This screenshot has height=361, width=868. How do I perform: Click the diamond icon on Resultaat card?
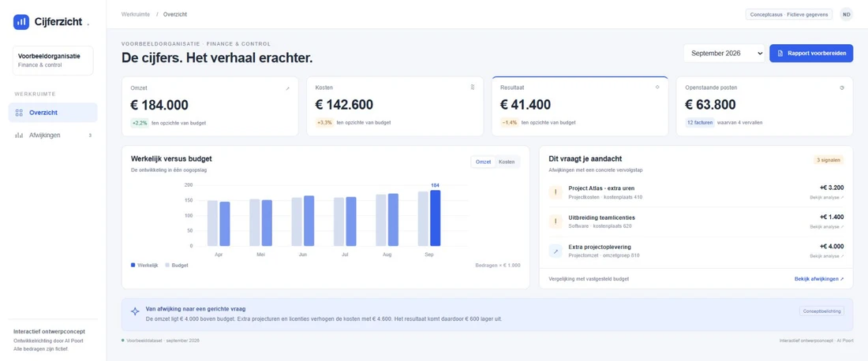click(x=657, y=87)
